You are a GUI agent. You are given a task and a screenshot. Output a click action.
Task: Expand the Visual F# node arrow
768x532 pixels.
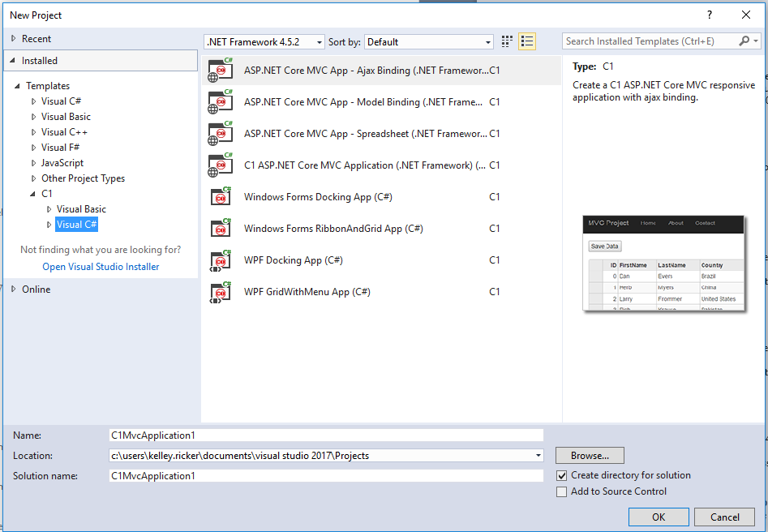point(33,148)
